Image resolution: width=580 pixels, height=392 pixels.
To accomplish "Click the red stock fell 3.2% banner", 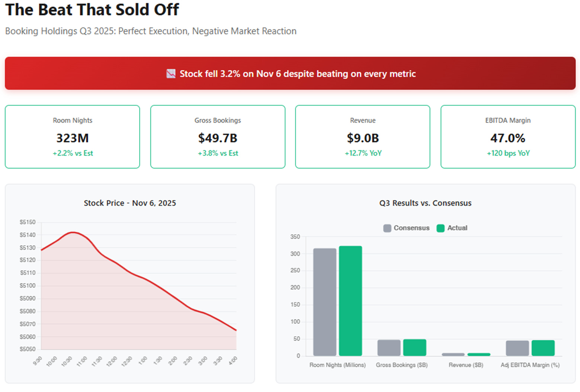I will pyautogui.click(x=290, y=73).
